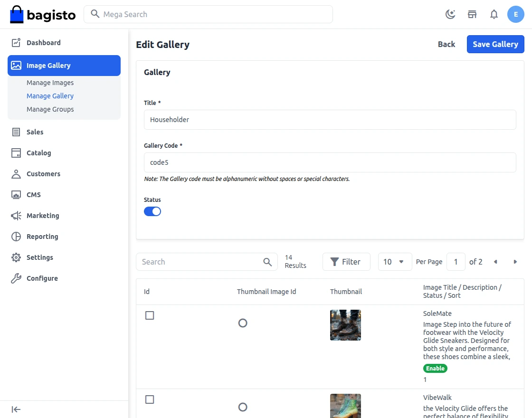Open Configure with the wrench icon
Screen dimensions: 532x418
pos(15,278)
